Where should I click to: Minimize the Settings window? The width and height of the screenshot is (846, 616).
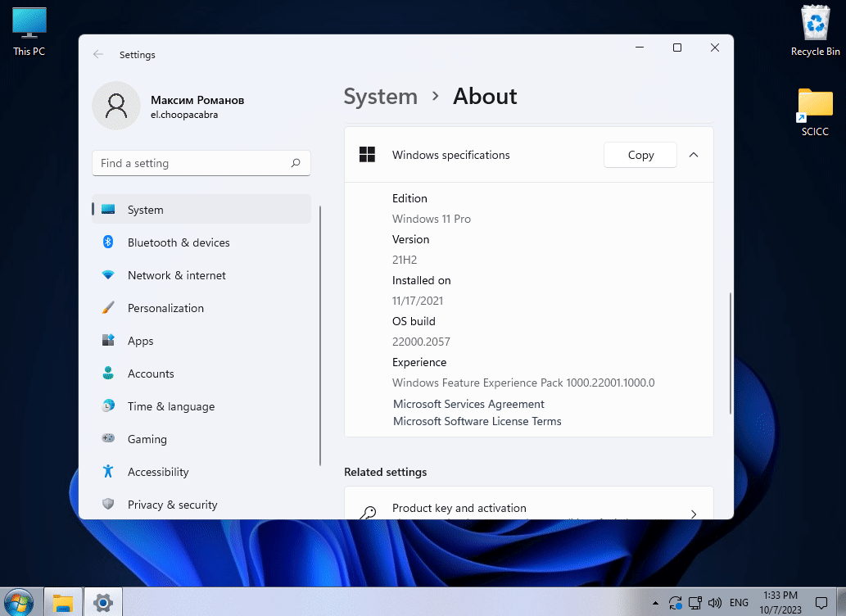click(640, 48)
